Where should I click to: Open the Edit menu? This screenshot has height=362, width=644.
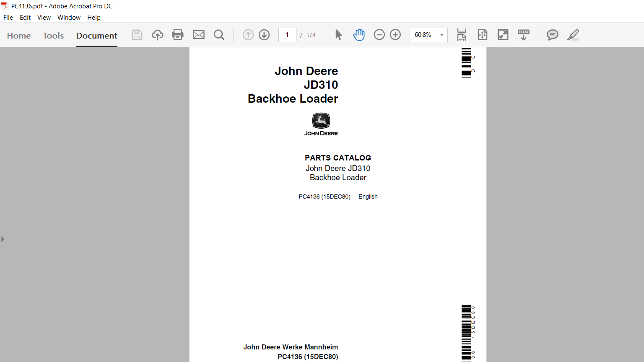point(25,18)
